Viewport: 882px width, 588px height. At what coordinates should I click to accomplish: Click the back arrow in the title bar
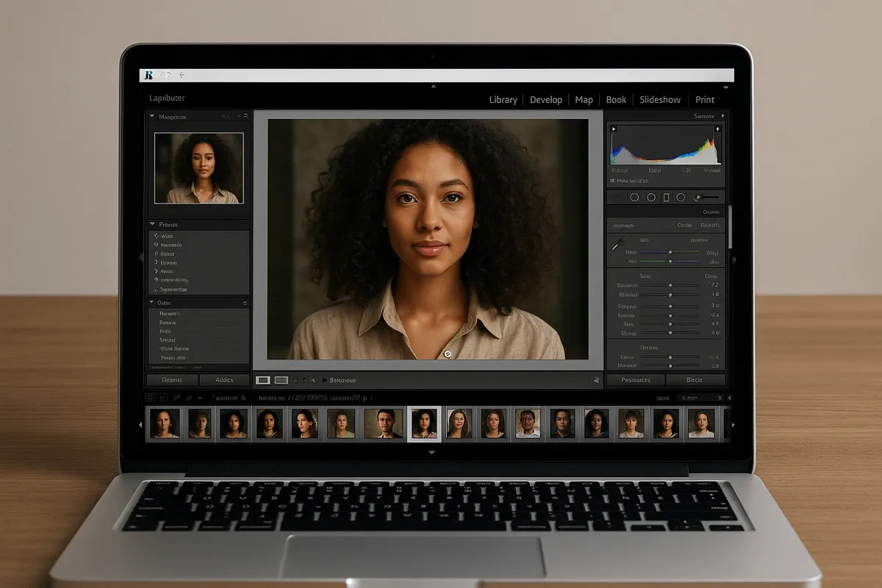(182, 75)
